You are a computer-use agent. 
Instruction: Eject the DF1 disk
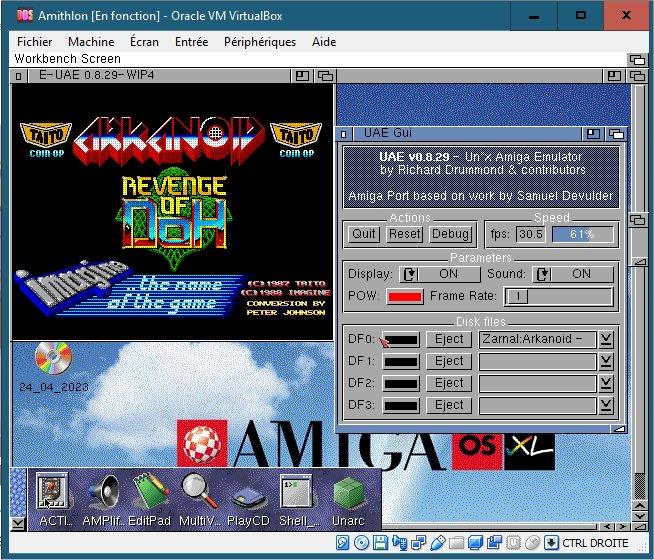coord(449,362)
